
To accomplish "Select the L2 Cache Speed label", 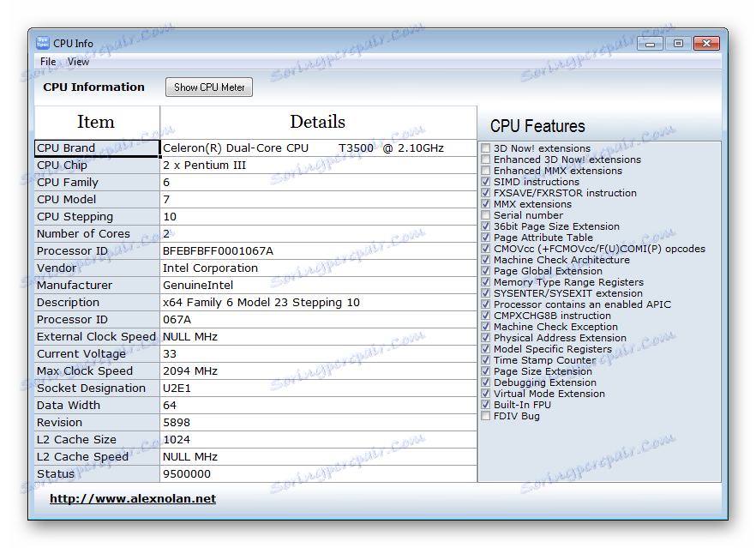I will click(x=97, y=456).
